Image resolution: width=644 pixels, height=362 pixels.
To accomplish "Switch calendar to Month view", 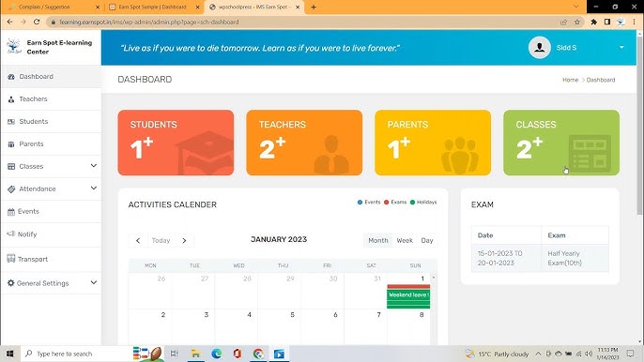I will 377,240.
